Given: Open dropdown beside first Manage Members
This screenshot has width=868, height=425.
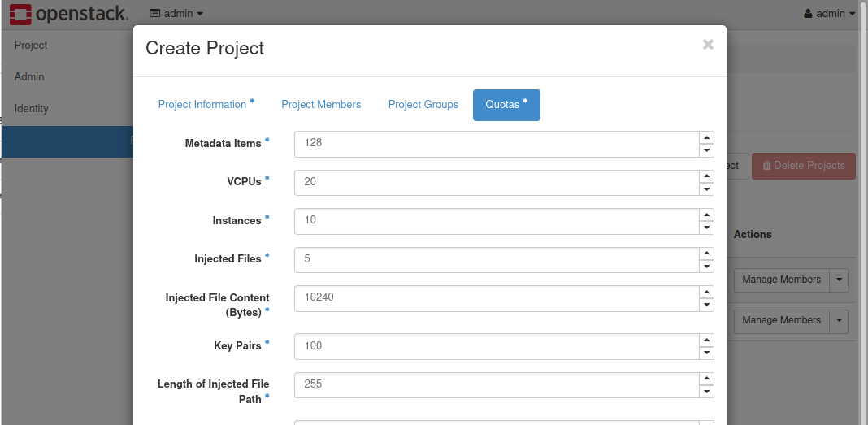Looking at the screenshot, I should (840, 280).
